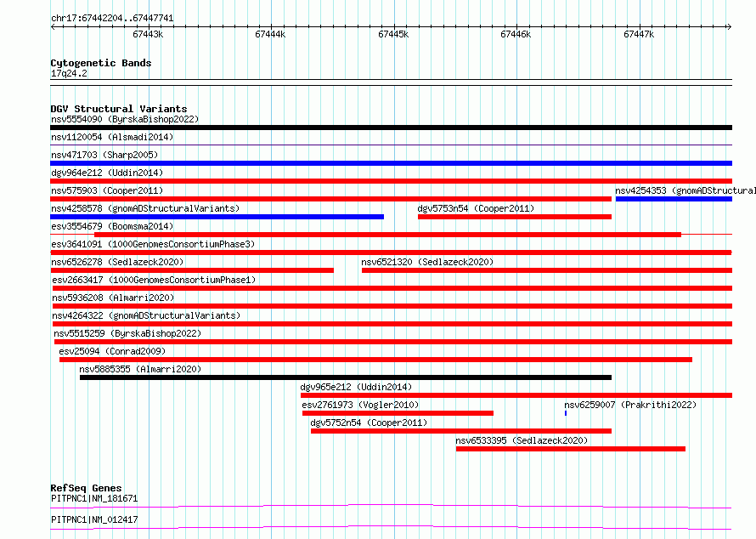Click the ruler's left arrowhead
756x539 pixels.
click(53, 27)
